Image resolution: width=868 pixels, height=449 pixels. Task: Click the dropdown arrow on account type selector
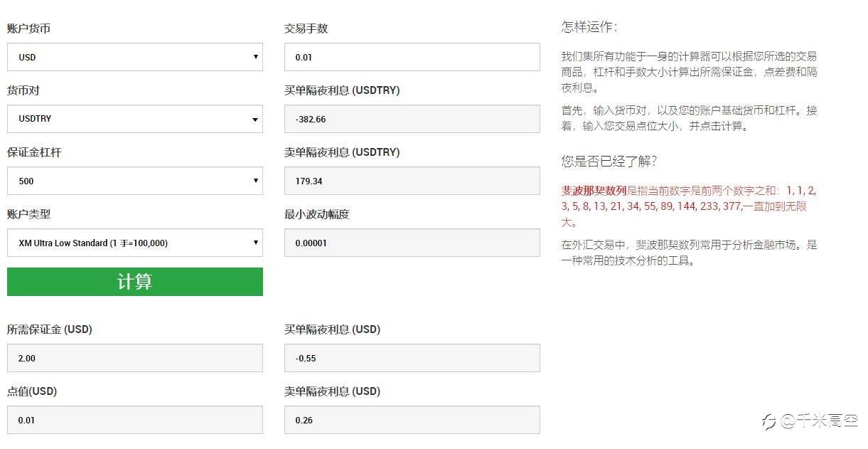tap(255, 243)
